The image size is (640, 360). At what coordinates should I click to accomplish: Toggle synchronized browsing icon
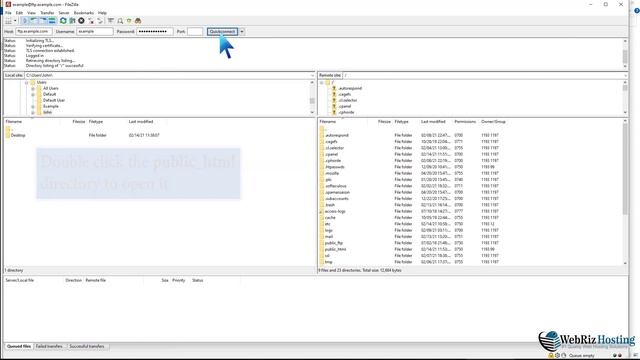pyautogui.click(x=129, y=21)
